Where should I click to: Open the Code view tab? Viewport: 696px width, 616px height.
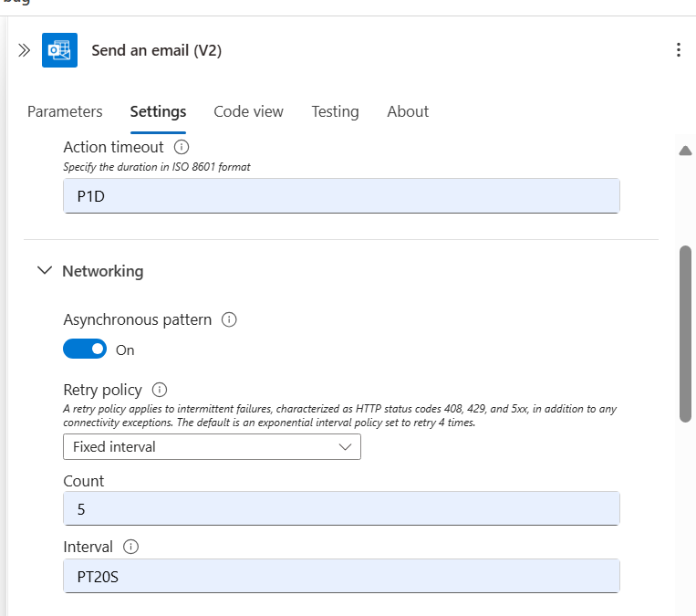(248, 111)
